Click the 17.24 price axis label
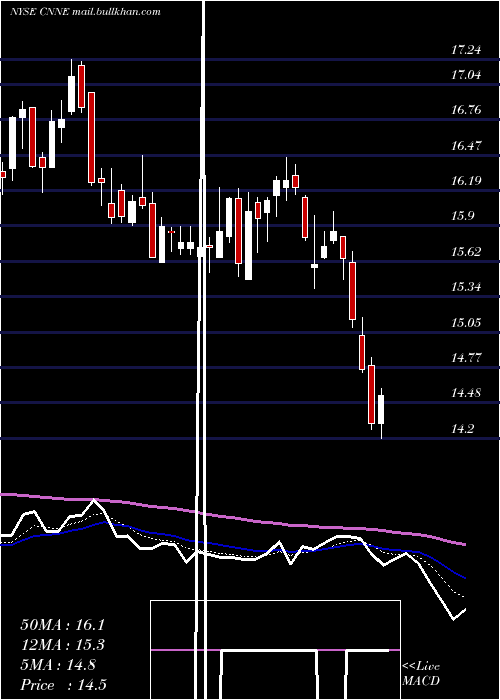 point(466,50)
